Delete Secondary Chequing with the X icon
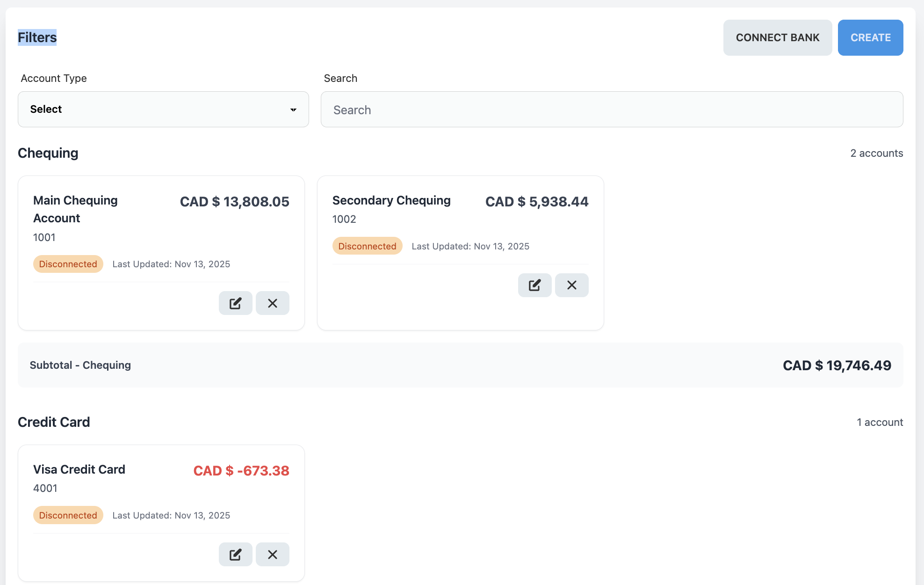 (571, 285)
